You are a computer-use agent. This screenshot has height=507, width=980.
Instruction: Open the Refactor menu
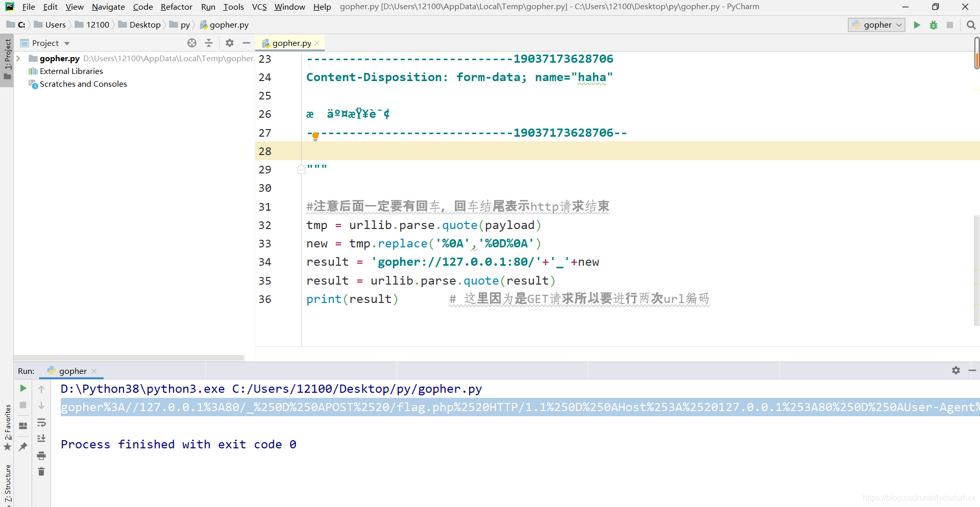[176, 7]
